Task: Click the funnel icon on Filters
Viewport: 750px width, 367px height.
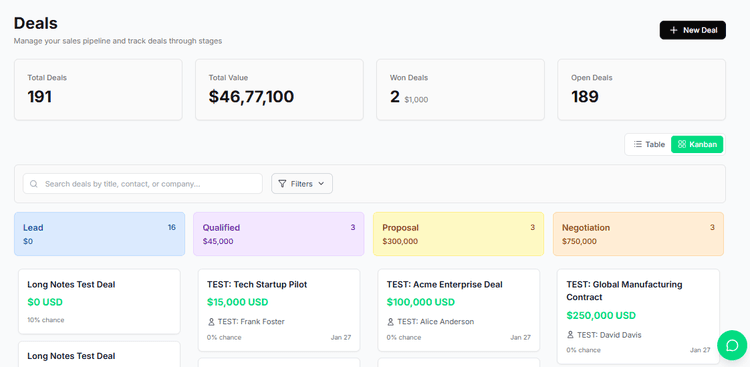Action: point(282,184)
